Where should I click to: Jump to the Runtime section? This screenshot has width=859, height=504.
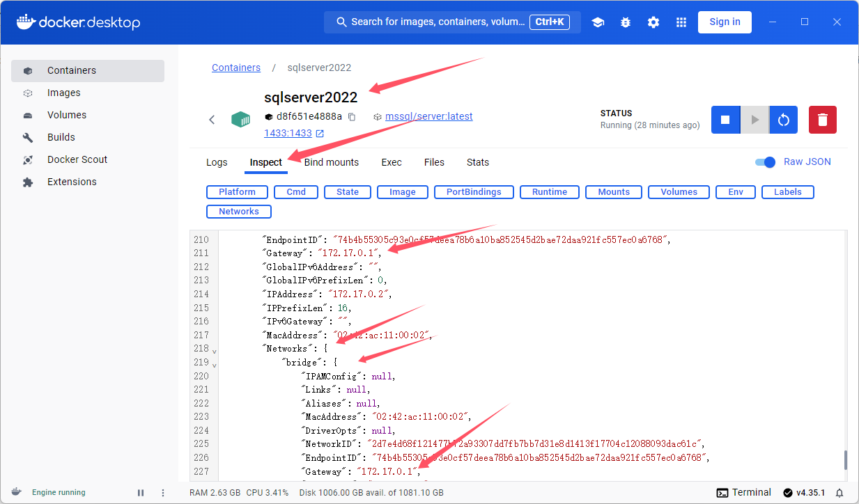pyautogui.click(x=550, y=192)
